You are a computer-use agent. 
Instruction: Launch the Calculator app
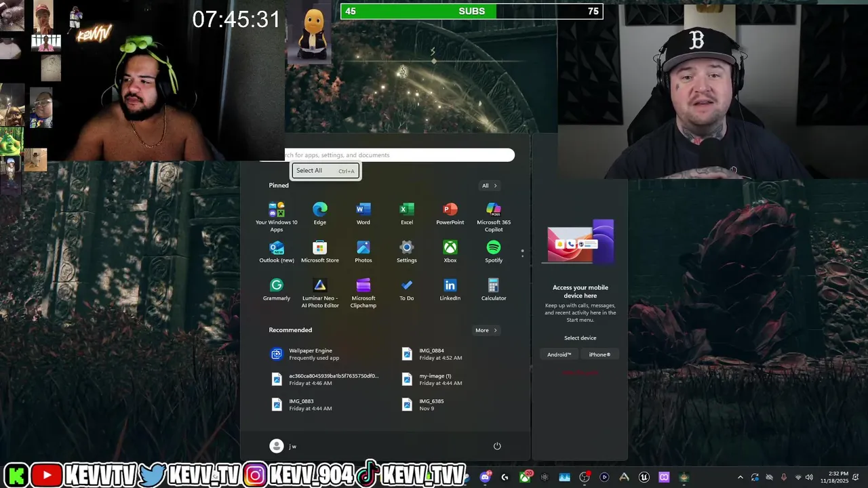click(494, 289)
